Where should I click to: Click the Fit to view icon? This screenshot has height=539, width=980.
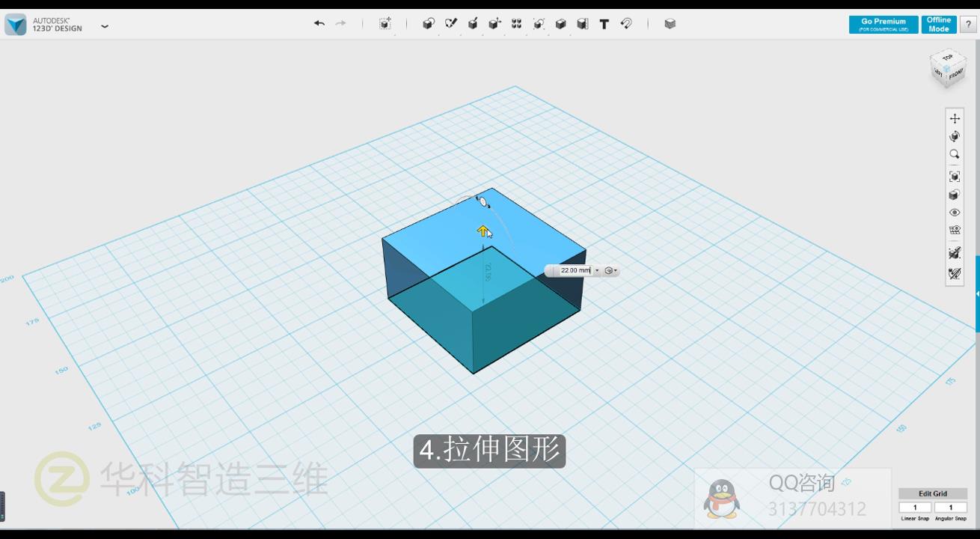[955, 177]
